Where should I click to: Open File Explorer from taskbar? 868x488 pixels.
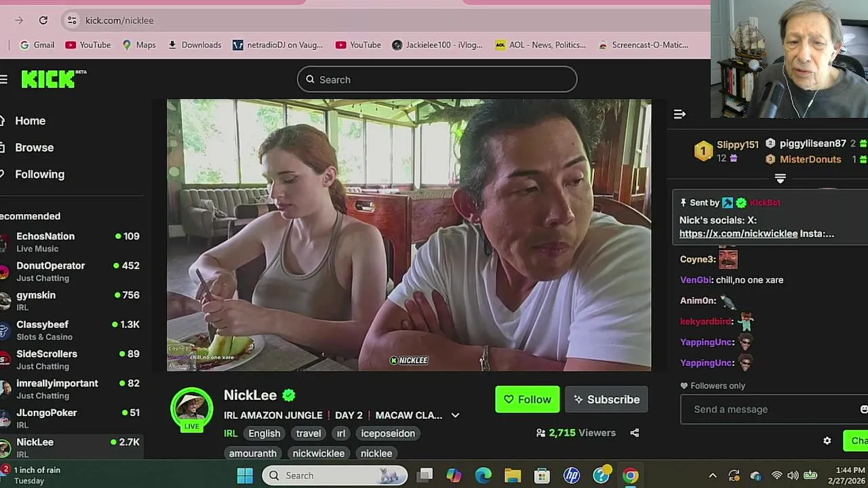(513, 475)
